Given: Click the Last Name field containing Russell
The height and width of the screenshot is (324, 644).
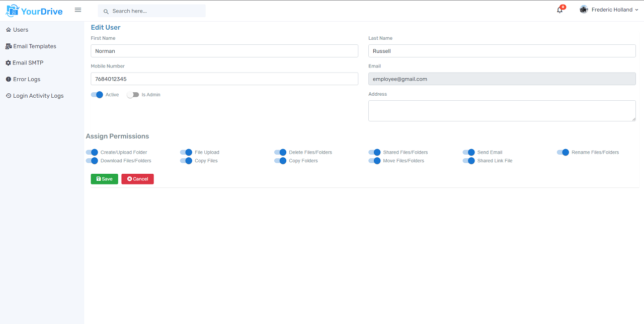Looking at the screenshot, I should (502, 51).
